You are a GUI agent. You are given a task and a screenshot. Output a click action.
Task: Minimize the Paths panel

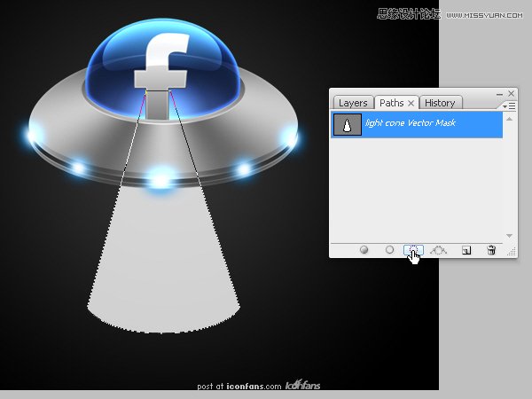pyautogui.click(x=499, y=94)
